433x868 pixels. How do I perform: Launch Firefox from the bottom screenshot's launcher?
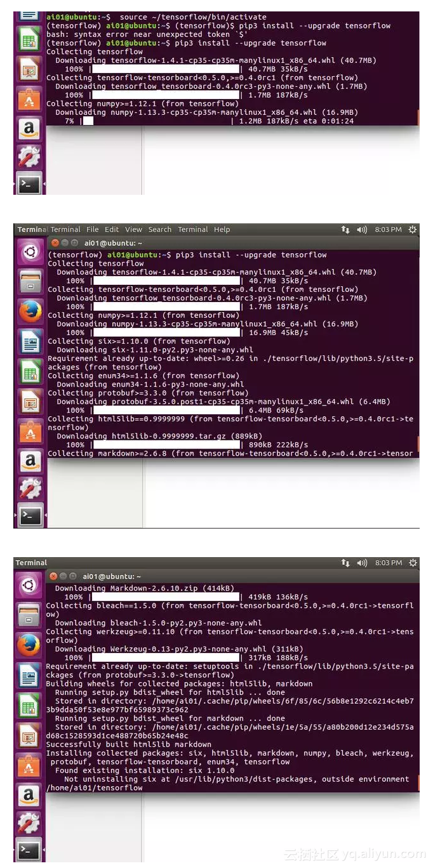(29, 645)
